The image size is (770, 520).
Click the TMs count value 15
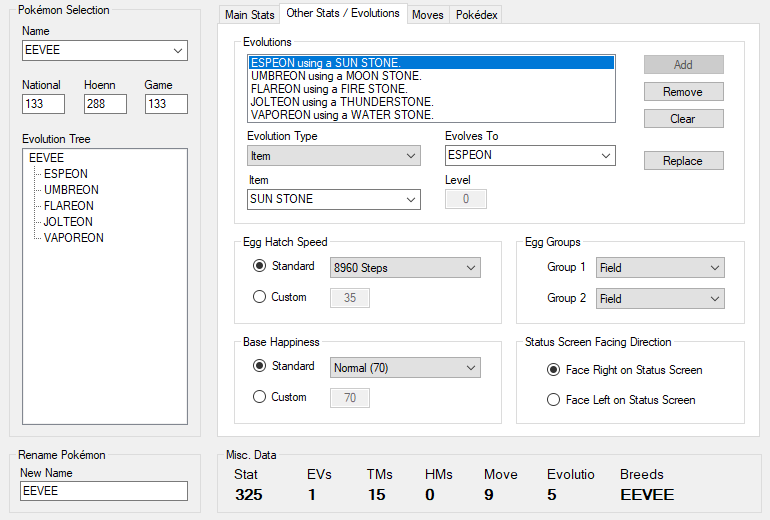(377, 494)
